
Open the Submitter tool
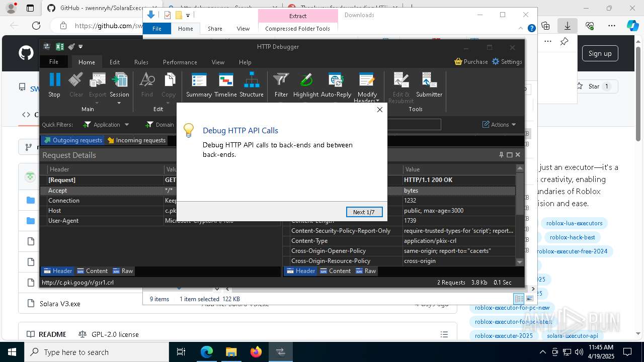(429, 84)
